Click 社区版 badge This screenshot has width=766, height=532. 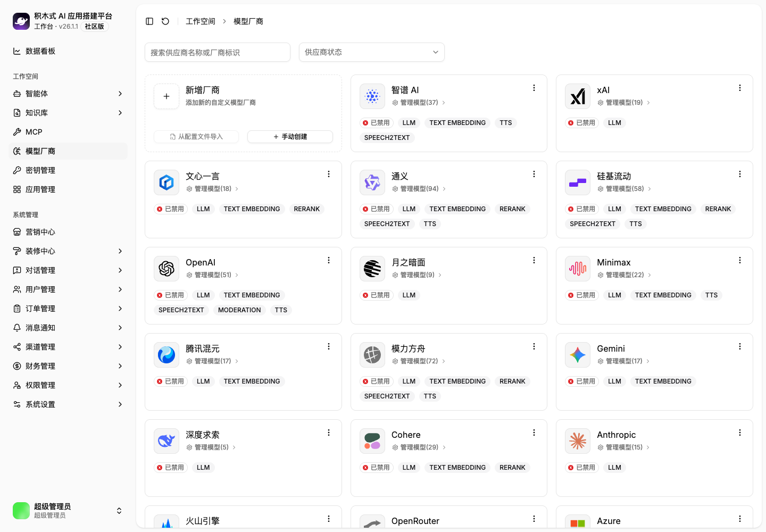(x=95, y=27)
